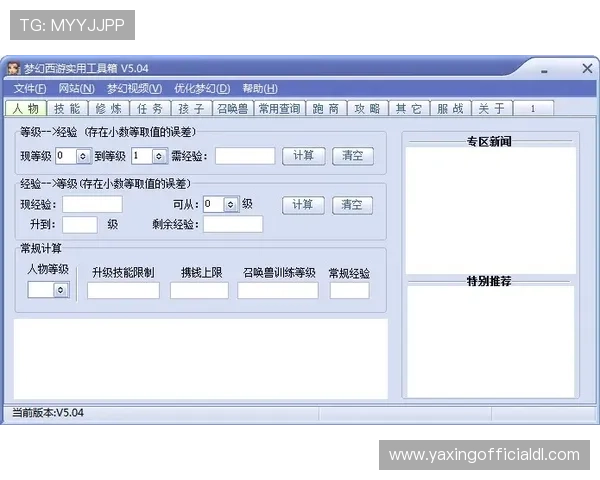Switch to the 技能 tab

point(67,109)
